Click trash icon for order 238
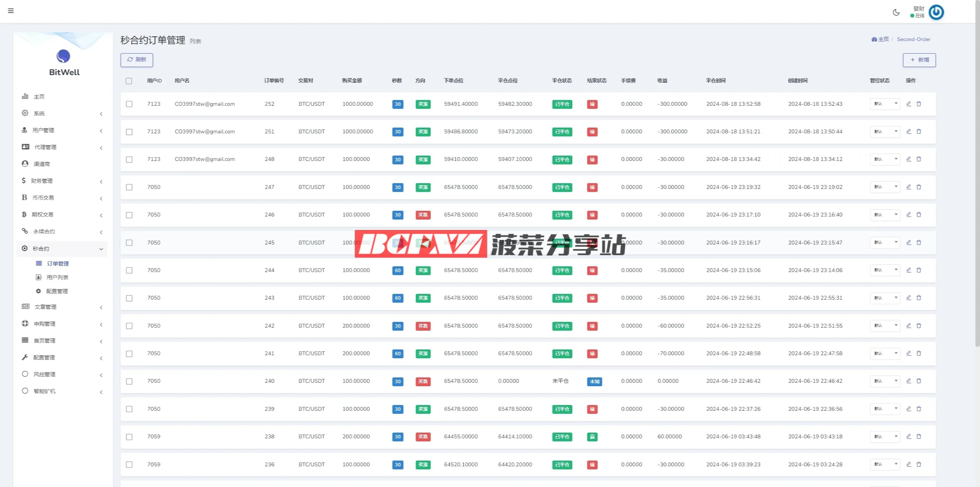980x487 pixels. coord(919,436)
